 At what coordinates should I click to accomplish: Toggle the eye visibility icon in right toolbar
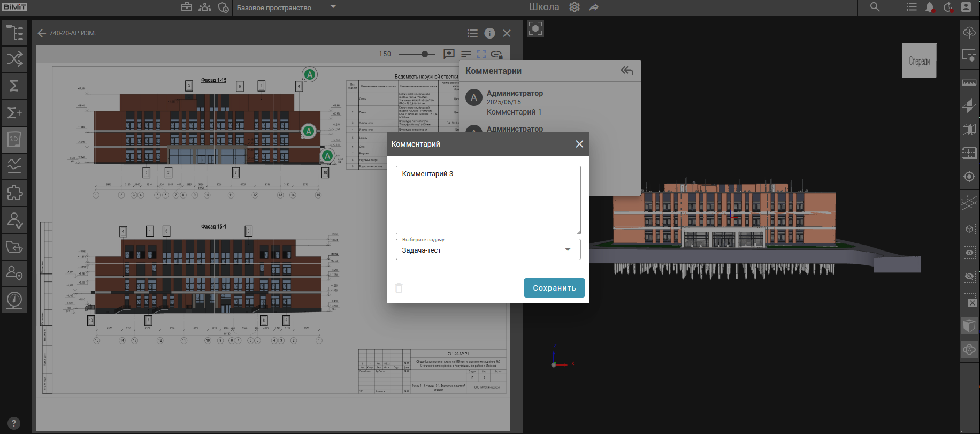click(x=969, y=253)
